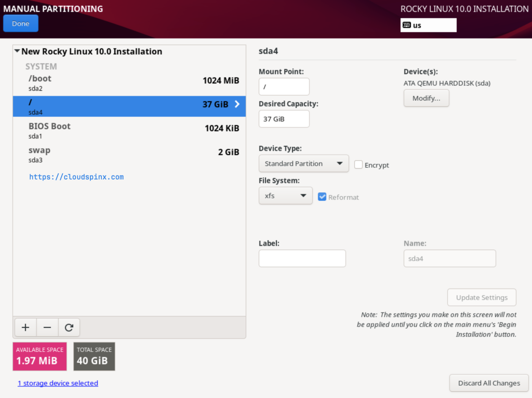This screenshot has height=398, width=532.
Task: Click the remove mount point minus icon
Action: coord(47,327)
